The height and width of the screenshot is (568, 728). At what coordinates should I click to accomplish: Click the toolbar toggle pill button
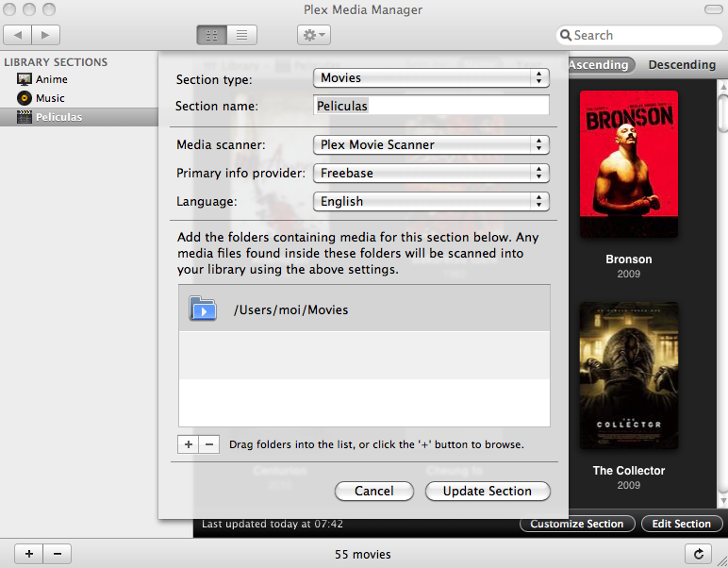713,9
